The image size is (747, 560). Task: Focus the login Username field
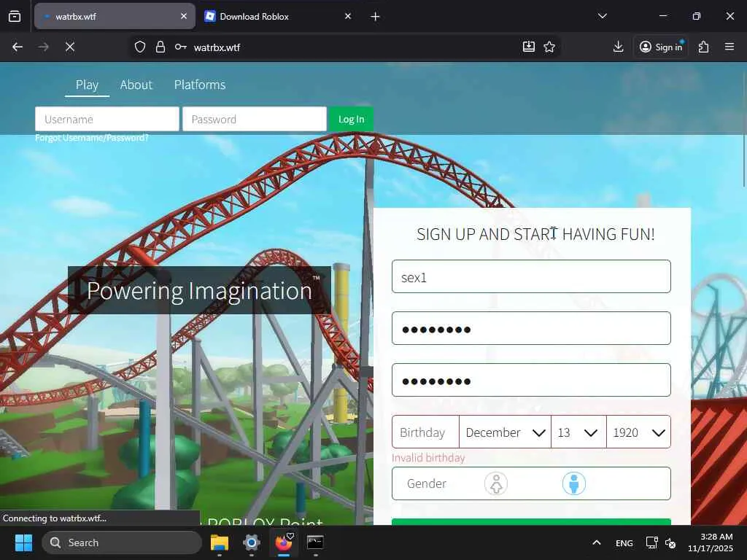pyautogui.click(x=107, y=119)
